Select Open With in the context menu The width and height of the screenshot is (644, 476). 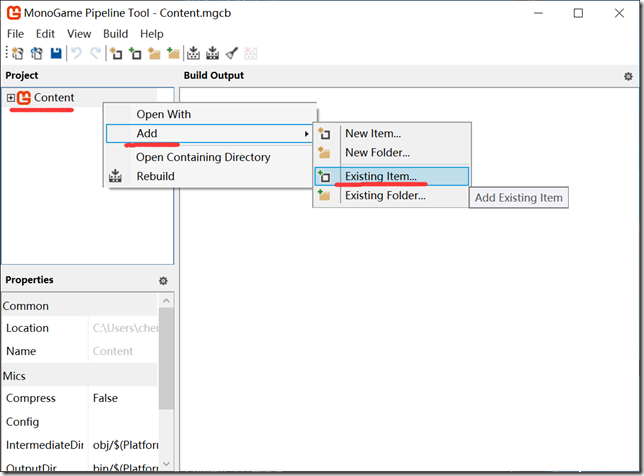pos(163,114)
